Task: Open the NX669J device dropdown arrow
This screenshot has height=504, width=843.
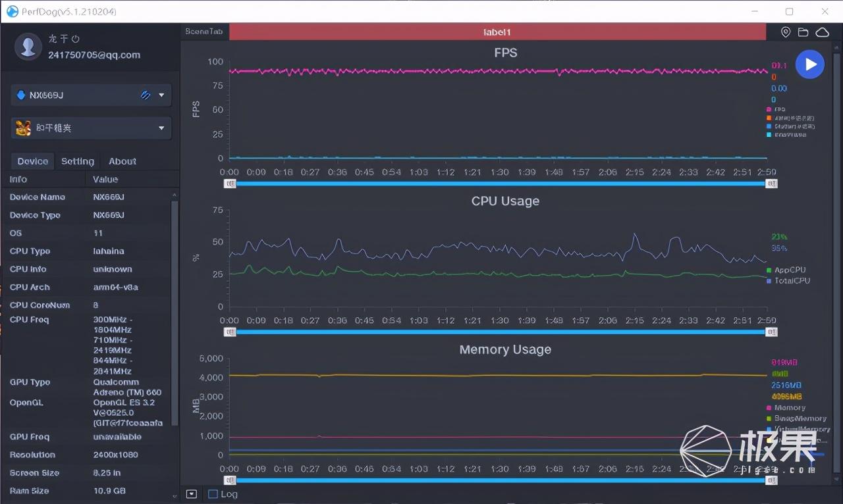Action: 161,95
